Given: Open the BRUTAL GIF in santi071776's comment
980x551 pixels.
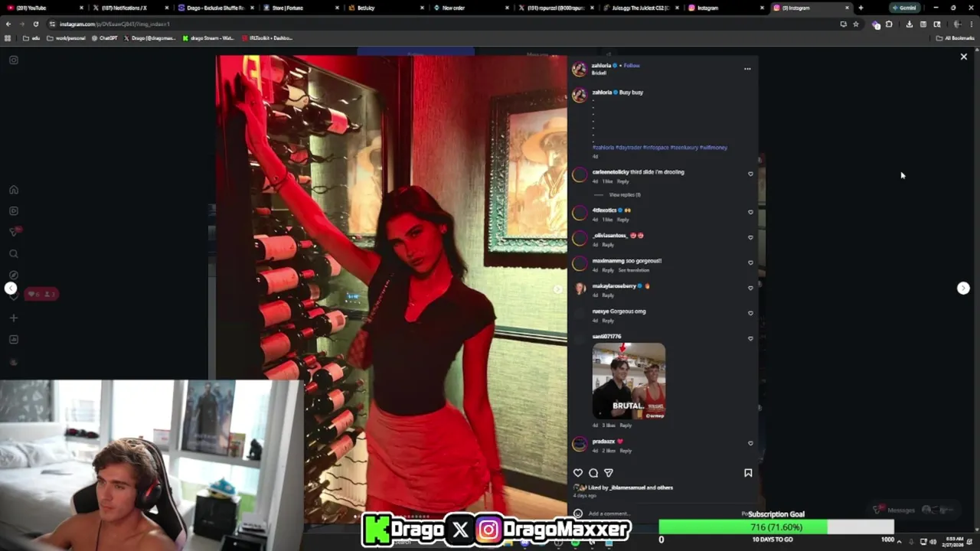Looking at the screenshot, I should click(x=629, y=381).
